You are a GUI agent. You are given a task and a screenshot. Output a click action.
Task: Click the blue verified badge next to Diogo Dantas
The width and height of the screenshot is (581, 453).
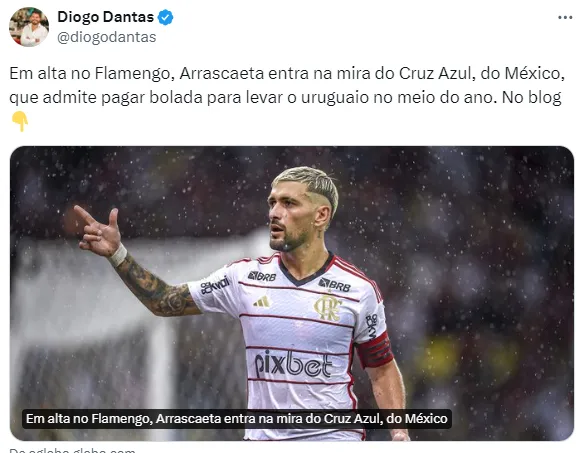(165, 17)
